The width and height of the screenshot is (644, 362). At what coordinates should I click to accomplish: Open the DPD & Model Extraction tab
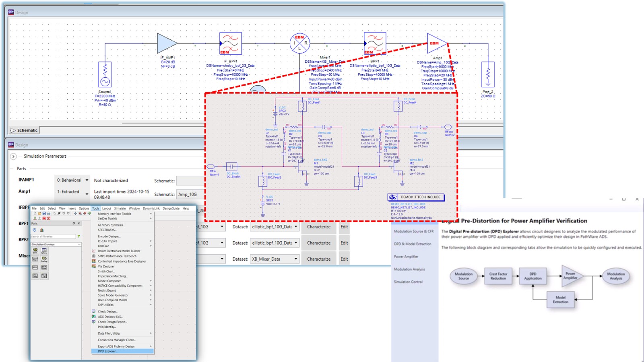[413, 244]
